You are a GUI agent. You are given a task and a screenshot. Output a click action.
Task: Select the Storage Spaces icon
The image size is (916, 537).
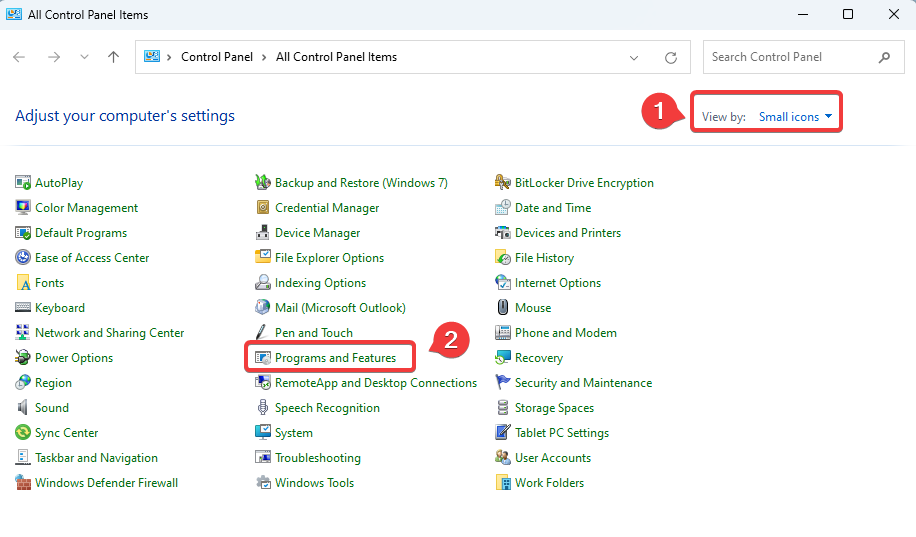pyautogui.click(x=504, y=408)
